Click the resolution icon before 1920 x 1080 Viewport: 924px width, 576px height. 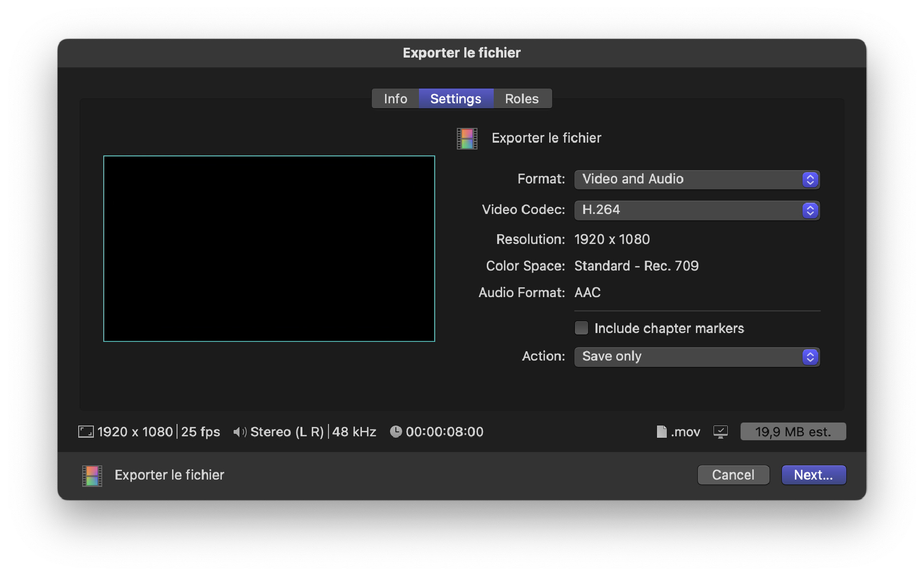(x=86, y=431)
